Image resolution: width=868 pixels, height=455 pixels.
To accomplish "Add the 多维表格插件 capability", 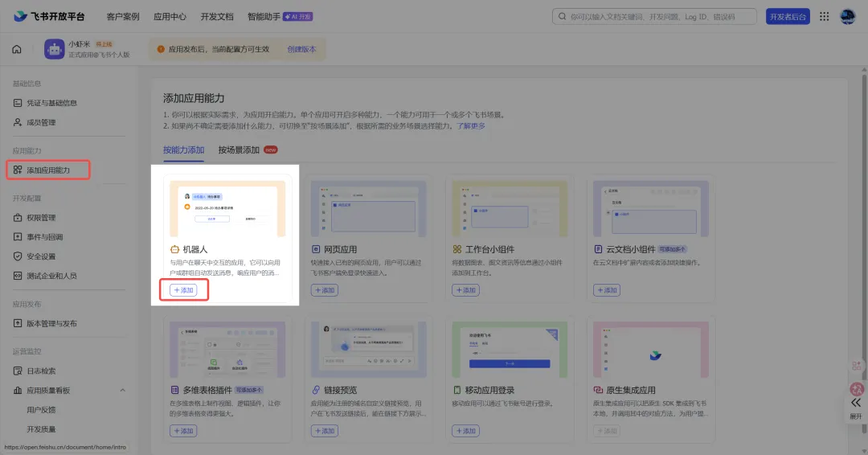I will coord(183,431).
